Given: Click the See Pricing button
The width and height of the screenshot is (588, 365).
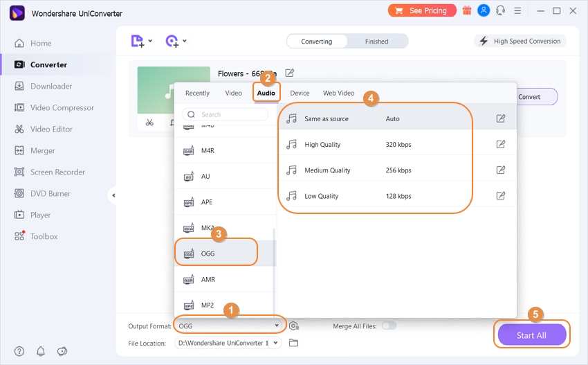Looking at the screenshot, I should click(422, 10).
